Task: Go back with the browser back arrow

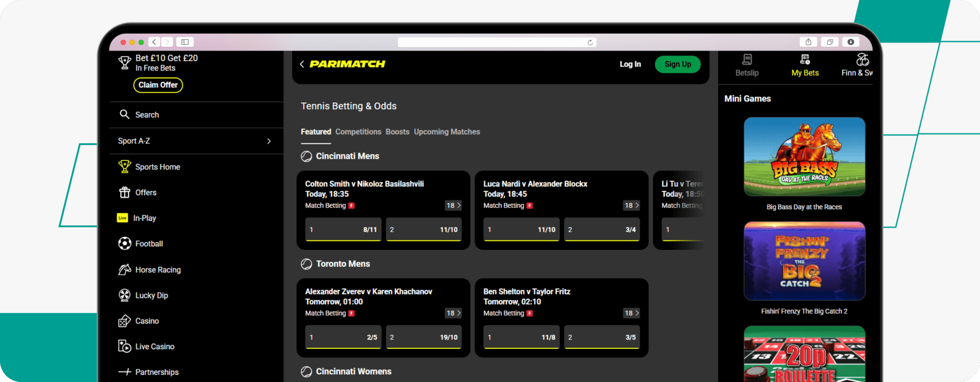Action: pyautogui.click(x=155, y=42)
